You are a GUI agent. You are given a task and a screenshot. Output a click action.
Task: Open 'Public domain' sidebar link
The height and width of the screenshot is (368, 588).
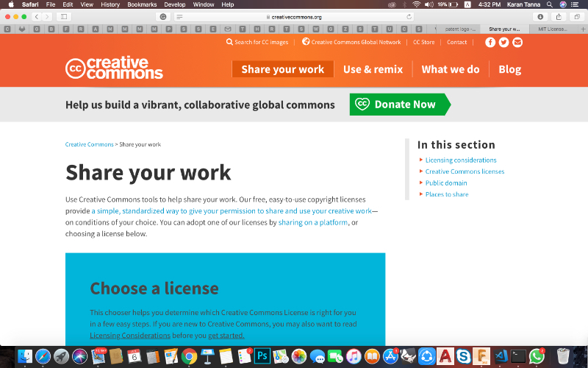point(446,183)
